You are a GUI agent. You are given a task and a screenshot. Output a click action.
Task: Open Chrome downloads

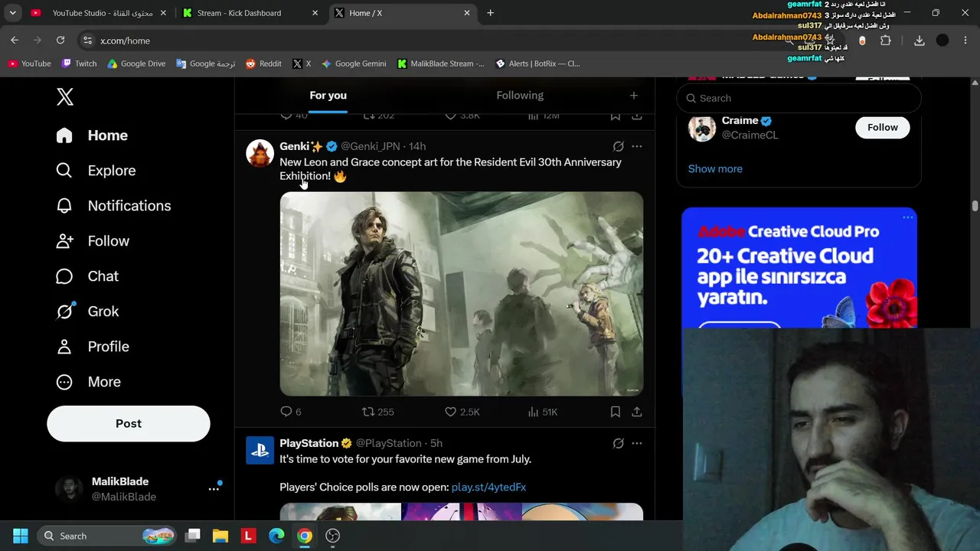920,41
